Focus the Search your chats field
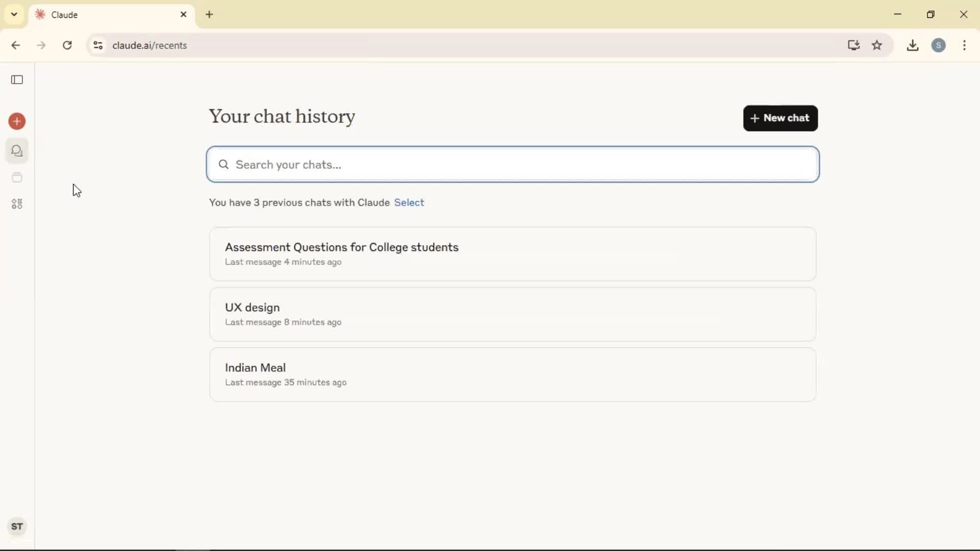980x551 pixels. point(513,164)
